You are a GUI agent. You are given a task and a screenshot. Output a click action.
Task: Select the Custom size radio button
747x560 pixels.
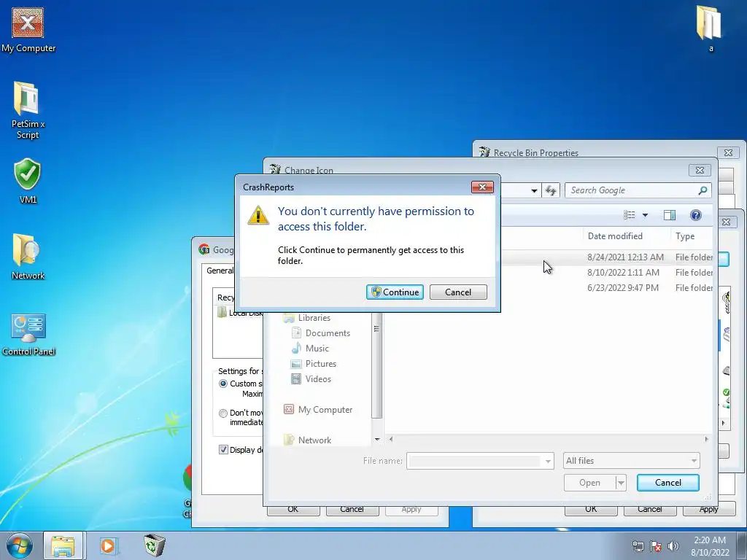[x=223, y=384]
